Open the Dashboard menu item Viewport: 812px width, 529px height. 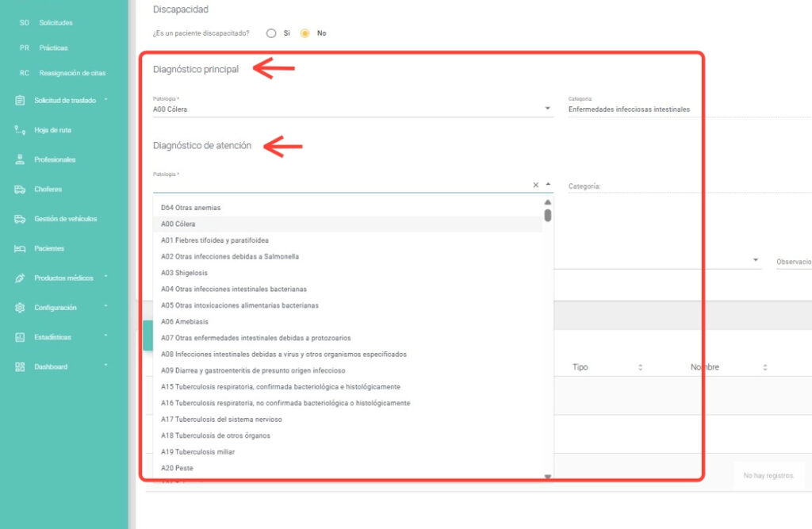(51, 366)
